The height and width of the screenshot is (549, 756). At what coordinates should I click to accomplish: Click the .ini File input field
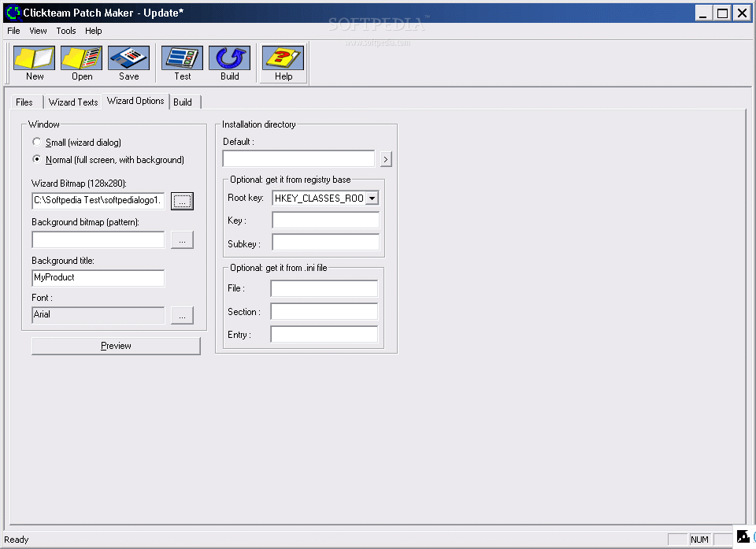[x=324, y=288]
